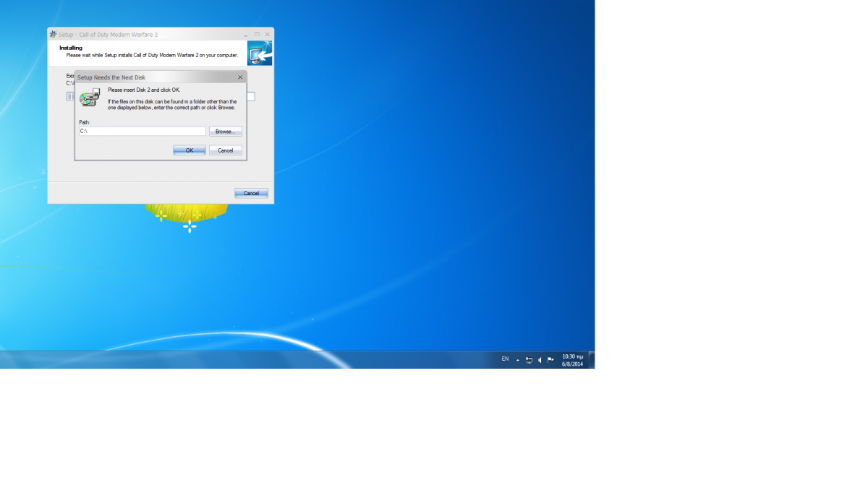Click the disk drive icon in the dialog
The height and width of the screenshot is (488, 868).
(x=90, y=98)
